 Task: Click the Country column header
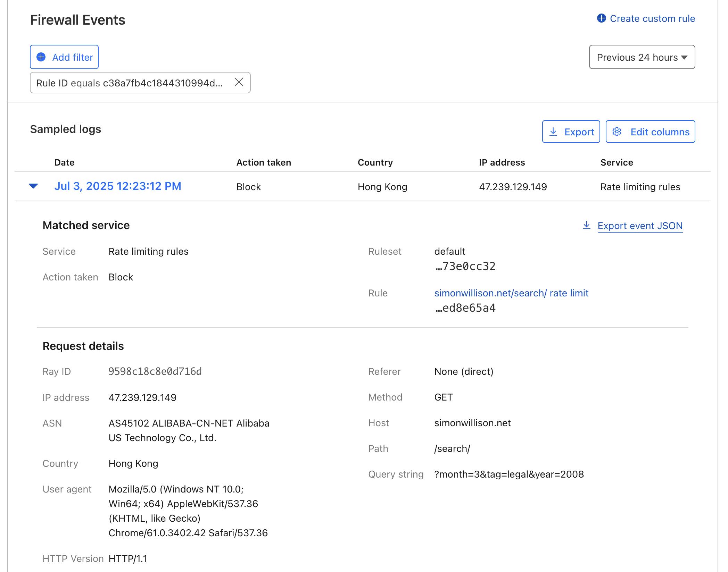click(x=375, y=162)
